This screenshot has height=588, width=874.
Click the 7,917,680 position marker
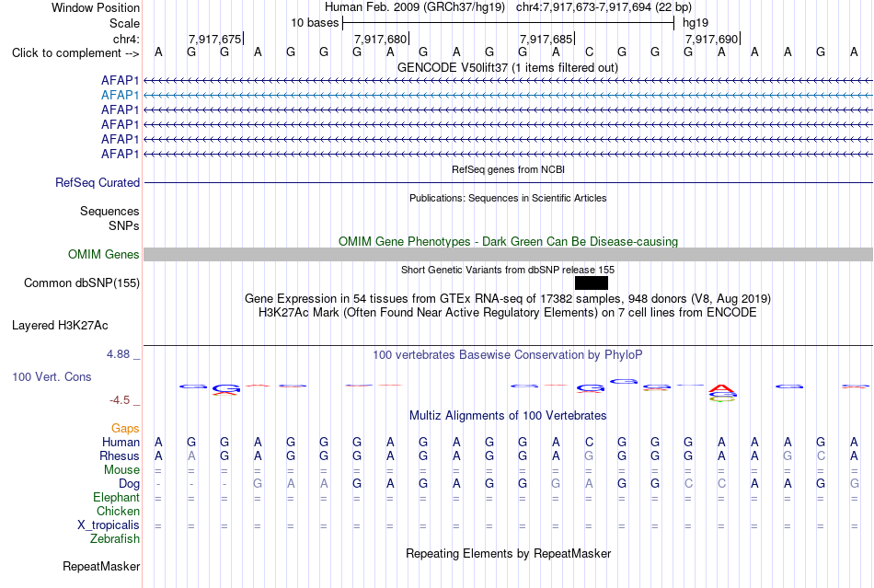(381, 39)
